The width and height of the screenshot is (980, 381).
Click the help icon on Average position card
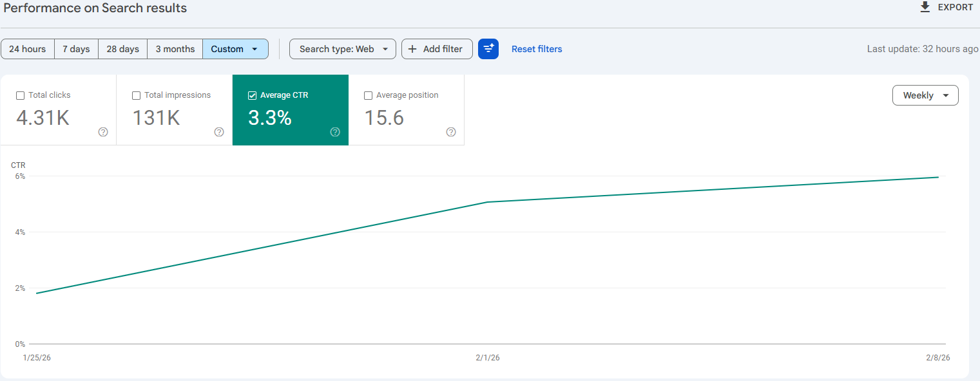coord(451,132)
